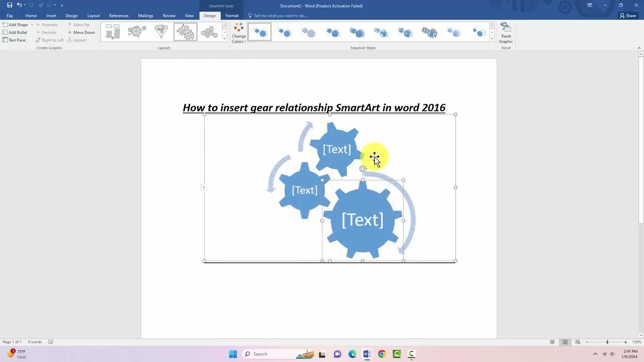Click the taskbar Search box
Viewport: 644px width, 362px height.
(278, 354)
